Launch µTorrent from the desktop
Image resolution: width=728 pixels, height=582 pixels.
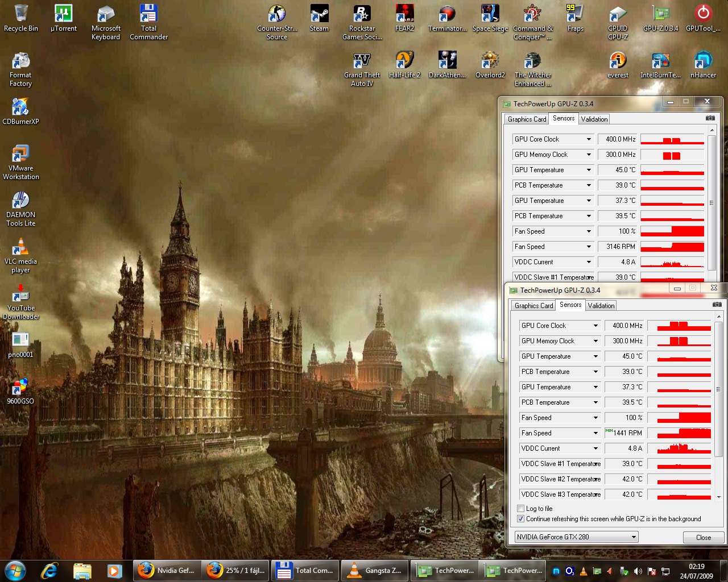click(x=63, y=18)
